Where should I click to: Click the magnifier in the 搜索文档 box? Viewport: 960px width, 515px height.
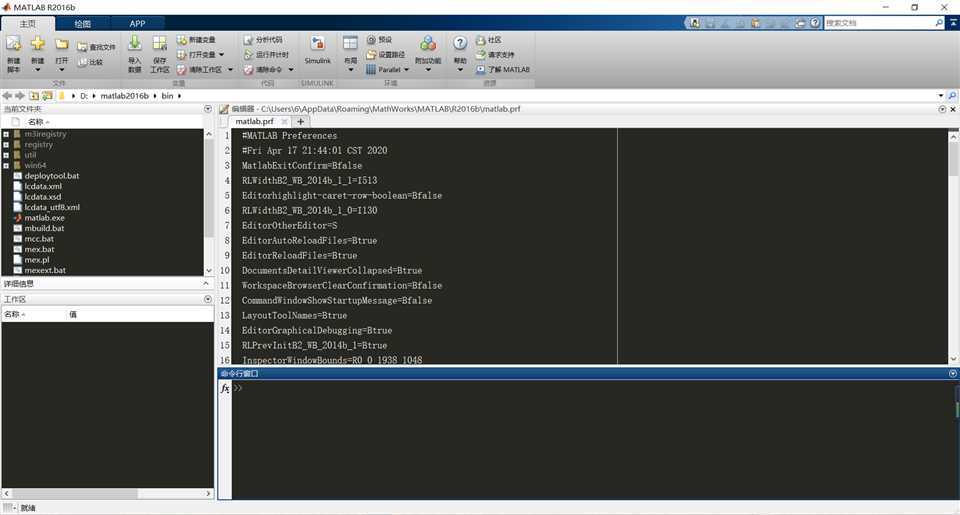click(939, 23)
